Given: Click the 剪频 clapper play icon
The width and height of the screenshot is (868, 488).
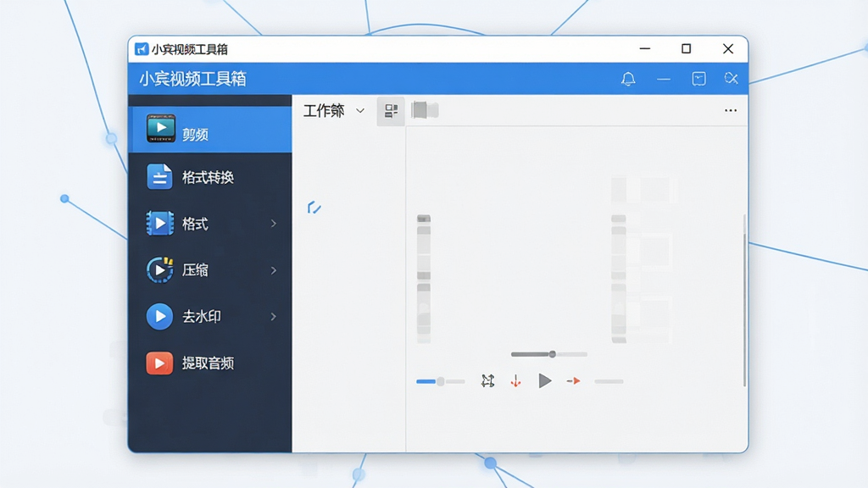Looking at the screenshot, I should point(160,129).
